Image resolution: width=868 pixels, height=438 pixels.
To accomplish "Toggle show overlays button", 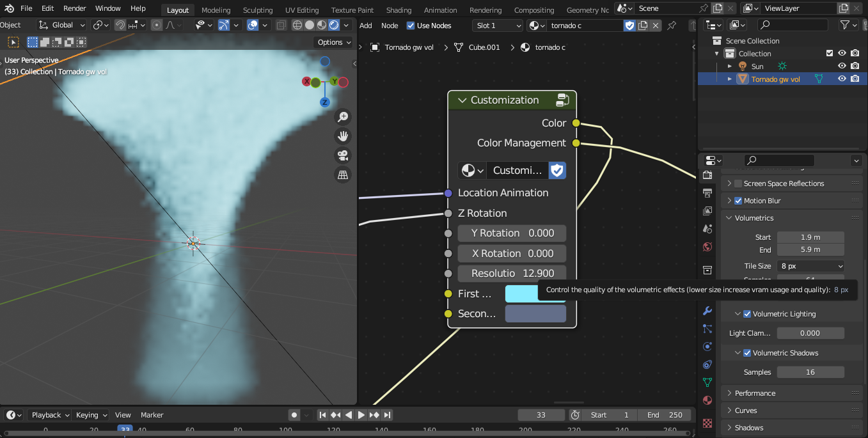I will (253, 25).
